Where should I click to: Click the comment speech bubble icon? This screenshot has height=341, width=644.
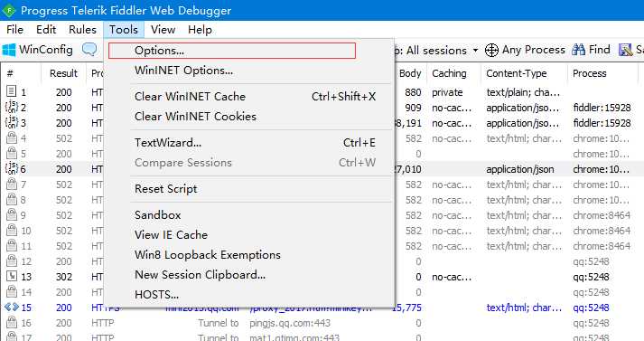coord(89,50)
